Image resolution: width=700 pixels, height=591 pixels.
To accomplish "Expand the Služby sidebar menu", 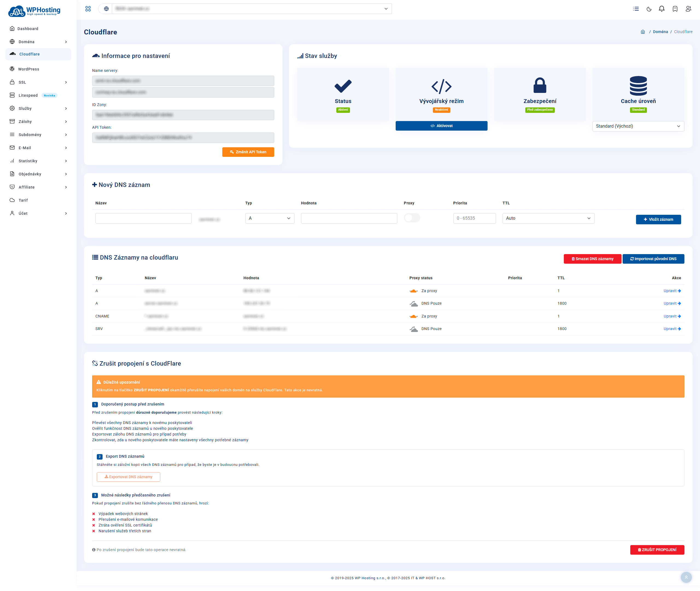I will [x=38, y=108].
